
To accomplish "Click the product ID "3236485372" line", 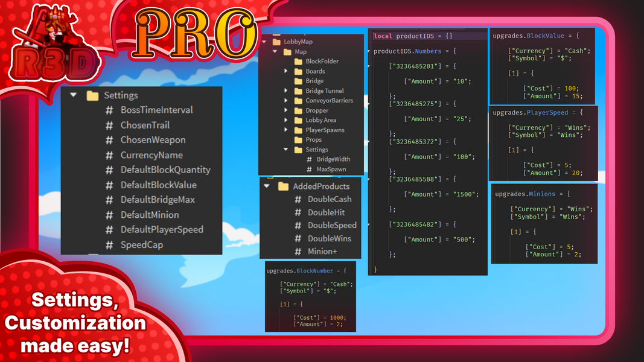I will coord(422,142).
